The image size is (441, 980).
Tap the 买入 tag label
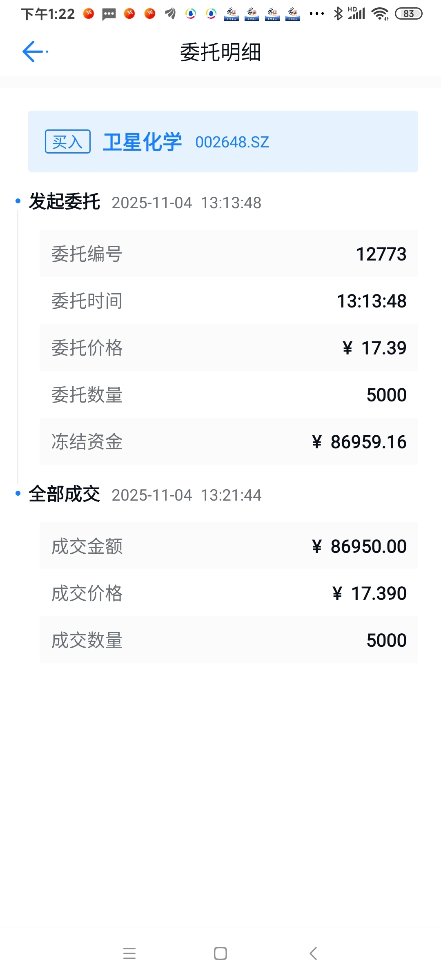(x=68, y=142)
